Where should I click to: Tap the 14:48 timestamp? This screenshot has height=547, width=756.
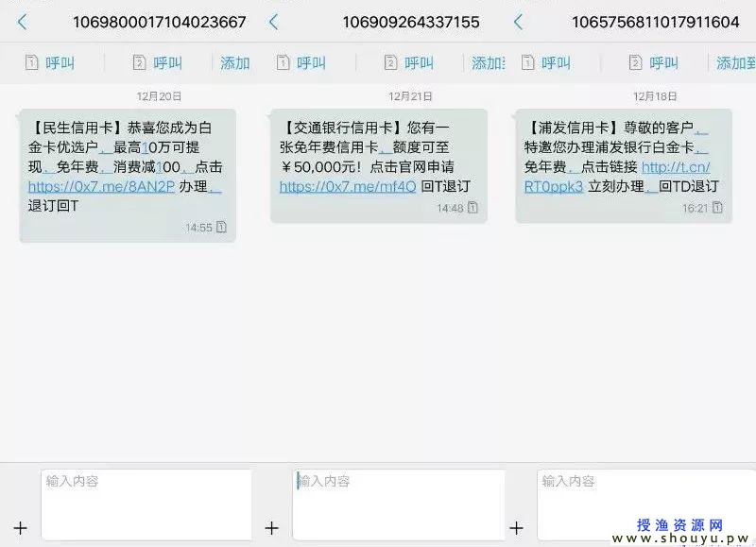(451, 208)
